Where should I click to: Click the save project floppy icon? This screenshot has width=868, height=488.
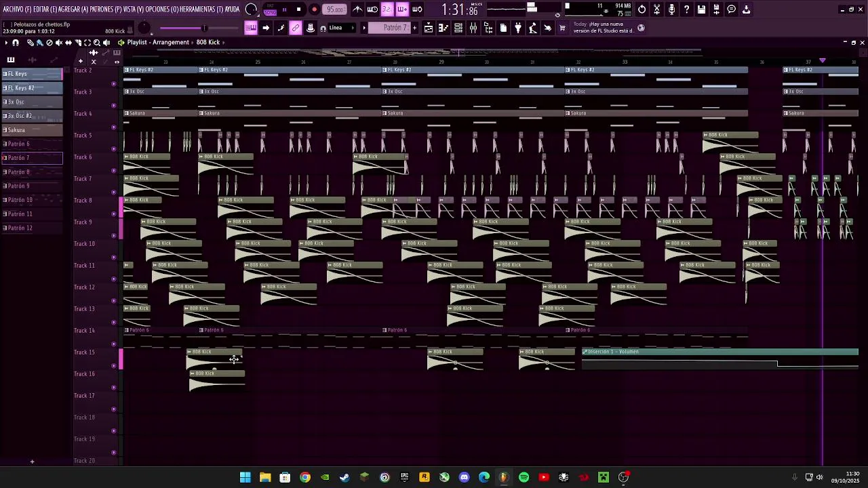click(x=702, y=9)
